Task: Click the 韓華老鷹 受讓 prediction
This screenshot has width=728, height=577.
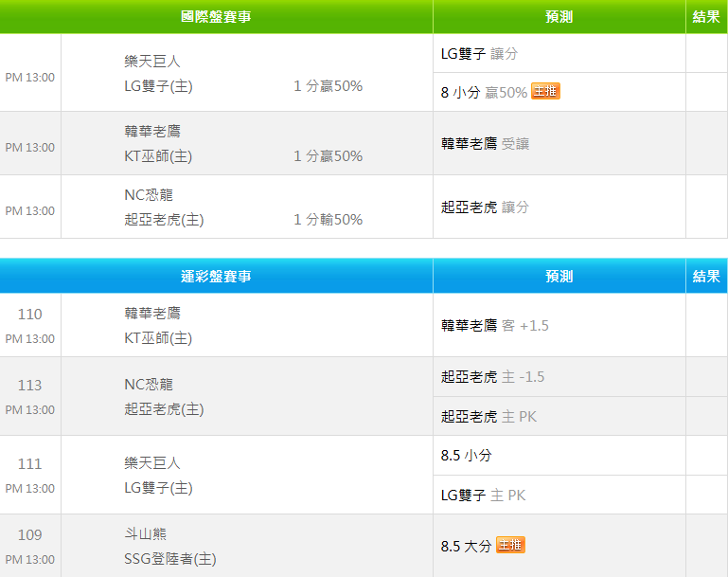Action: (485, 144)
